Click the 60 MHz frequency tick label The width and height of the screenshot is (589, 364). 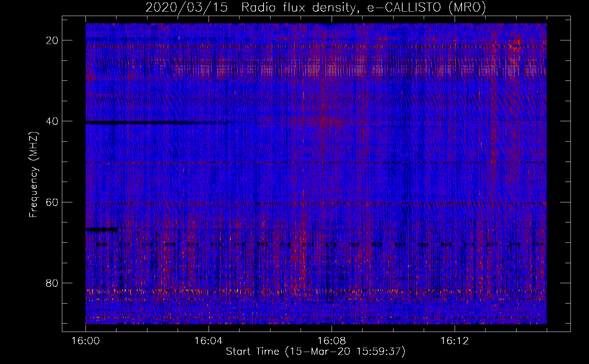[53, 202]
